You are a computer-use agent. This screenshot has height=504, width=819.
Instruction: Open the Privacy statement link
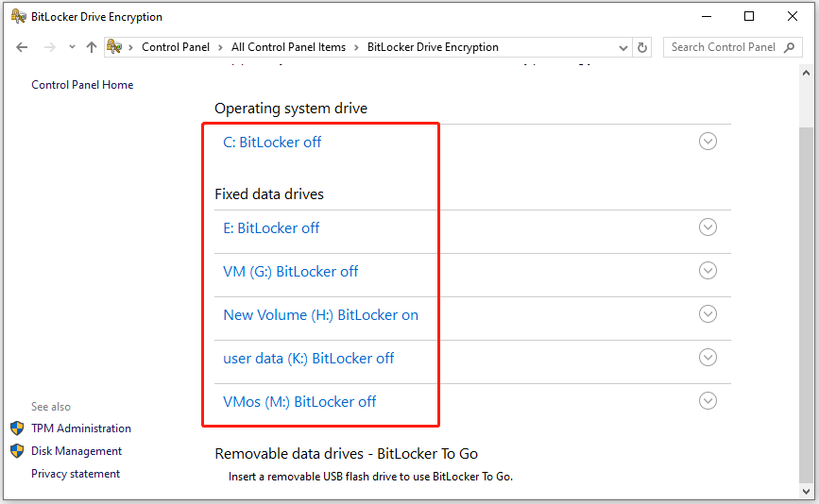click(76, 474)
